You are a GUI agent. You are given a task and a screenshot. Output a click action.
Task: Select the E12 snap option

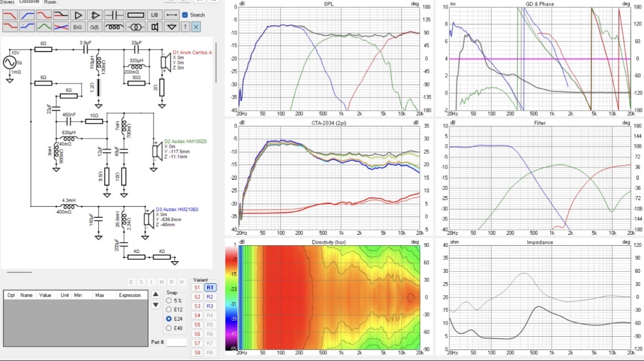click(169, 310)
